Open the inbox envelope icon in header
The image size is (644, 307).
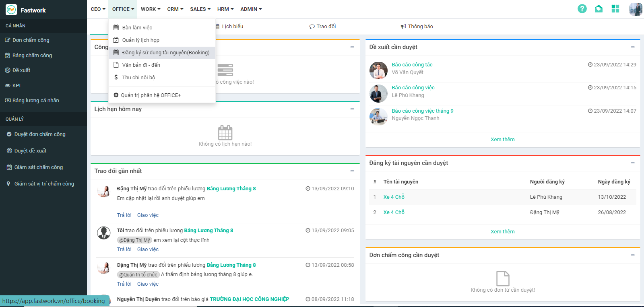599,9
